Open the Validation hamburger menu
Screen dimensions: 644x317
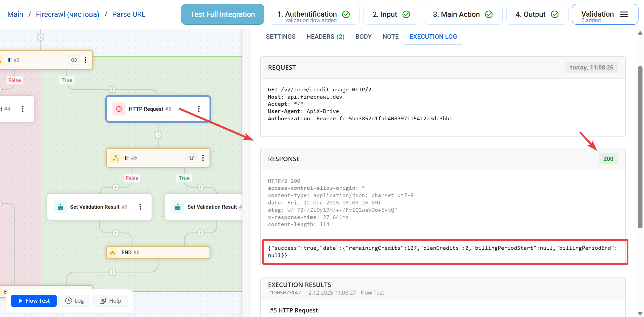pyautogui.click(x=623, y=14)
